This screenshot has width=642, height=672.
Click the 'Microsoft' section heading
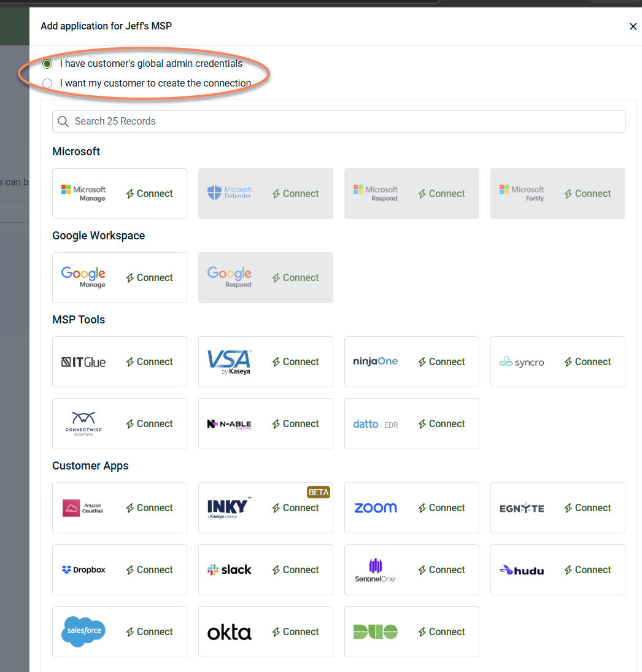[x=76, y=152]
